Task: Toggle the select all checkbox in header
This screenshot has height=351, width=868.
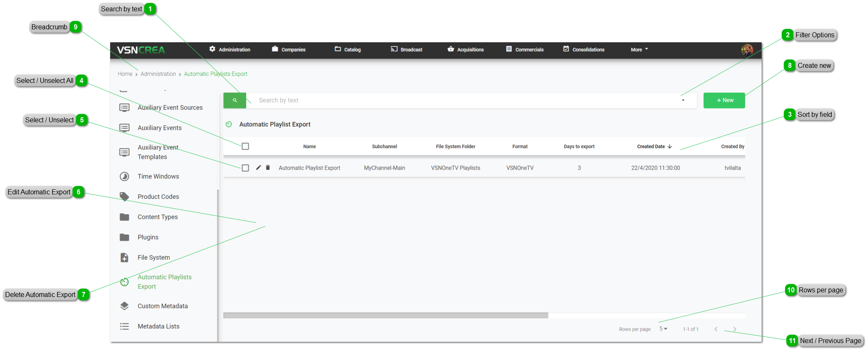Action: 245,146
